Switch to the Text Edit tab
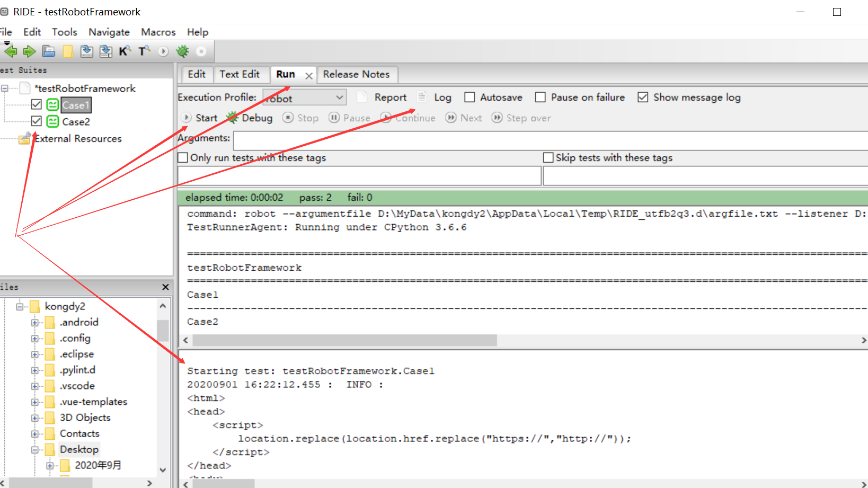The image size is (868, 488). [240, 74]
